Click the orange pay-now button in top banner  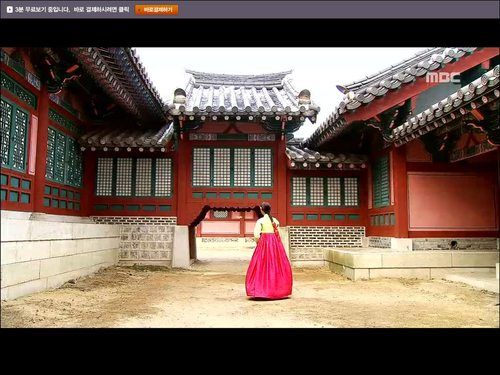coord(157,10)
